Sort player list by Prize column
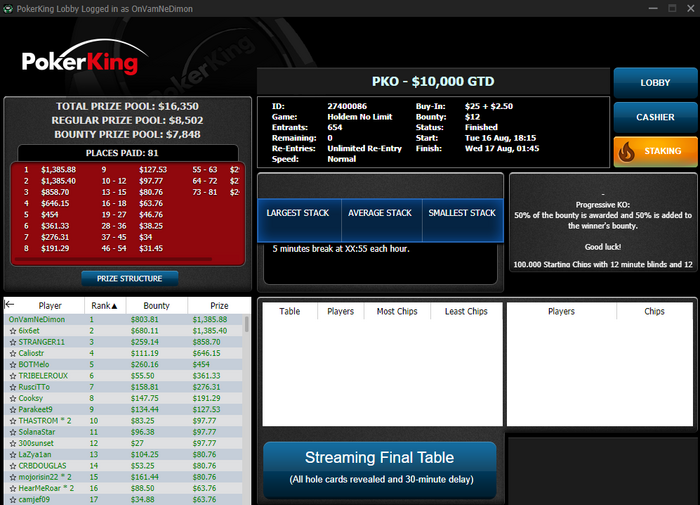Image resolution: width=700 pixels, height=505 pixels. click(x=219, y=305)
